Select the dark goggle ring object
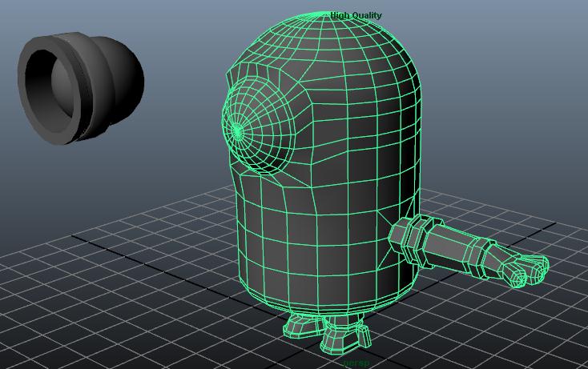This screenshot has width=588, height=369. (x=81, y=88)
